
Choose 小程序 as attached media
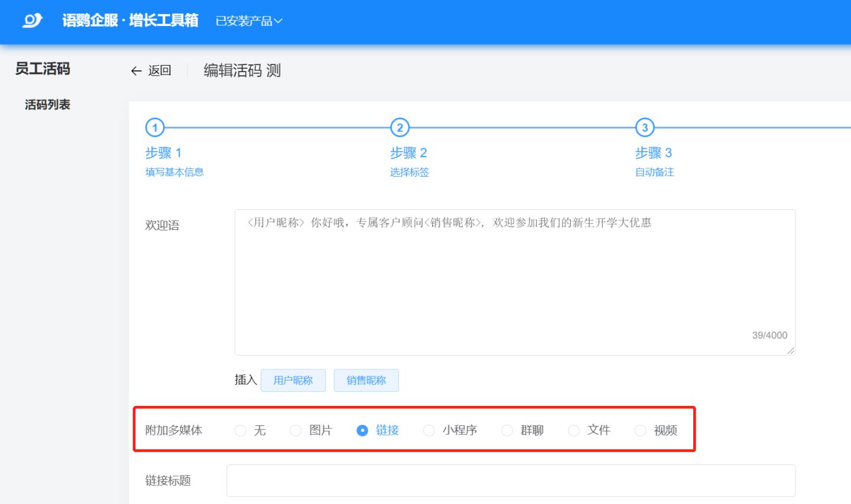tap(429, 431)
